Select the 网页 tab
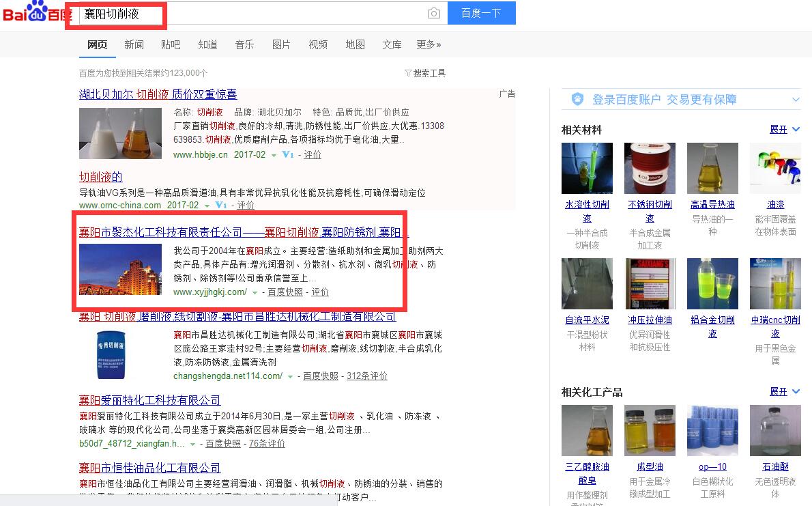Screen dimensions: 812x506 click(98, 44)
